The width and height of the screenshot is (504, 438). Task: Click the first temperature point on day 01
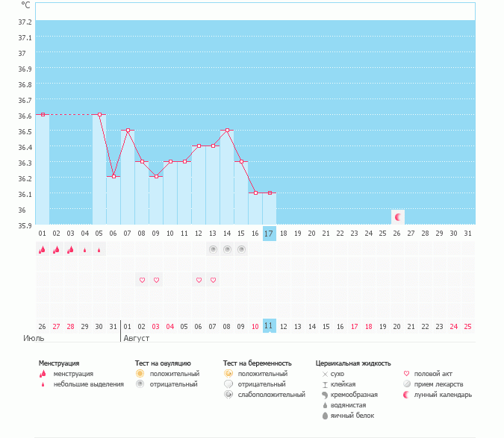[43, 114]
